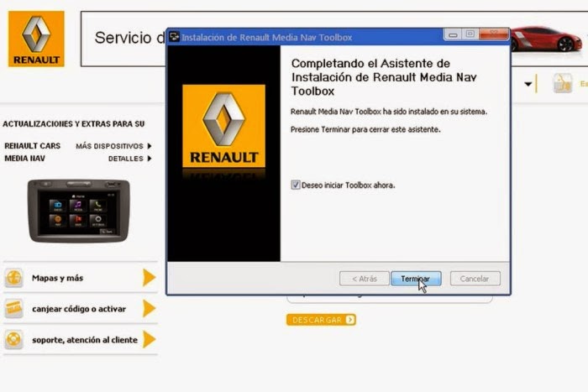The image size is (588, 392).
Task: Click the Terminar button in installer
Action: (416, 279)
